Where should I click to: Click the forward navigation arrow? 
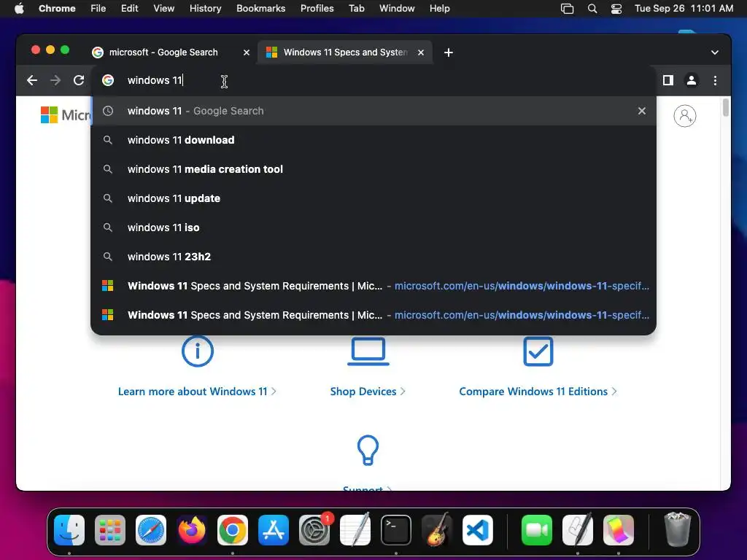coord(55,80)
